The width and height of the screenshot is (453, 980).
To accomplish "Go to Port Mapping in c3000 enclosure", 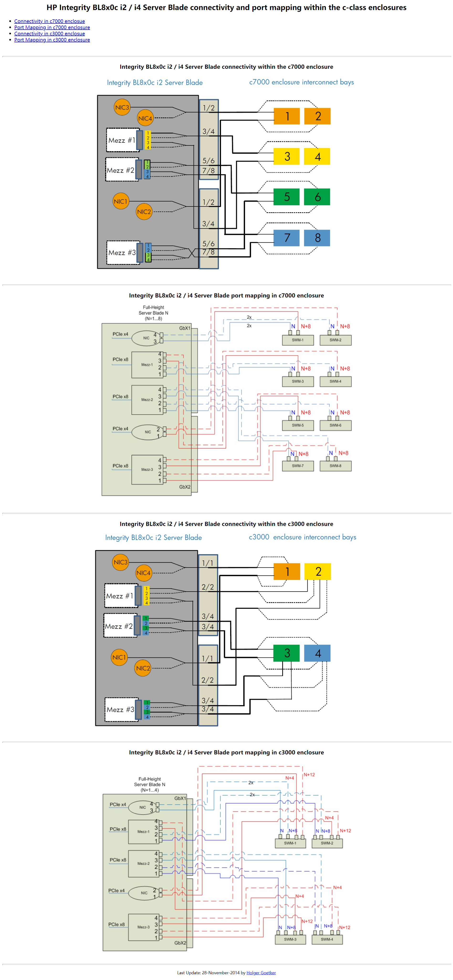I will pos(52,40).
